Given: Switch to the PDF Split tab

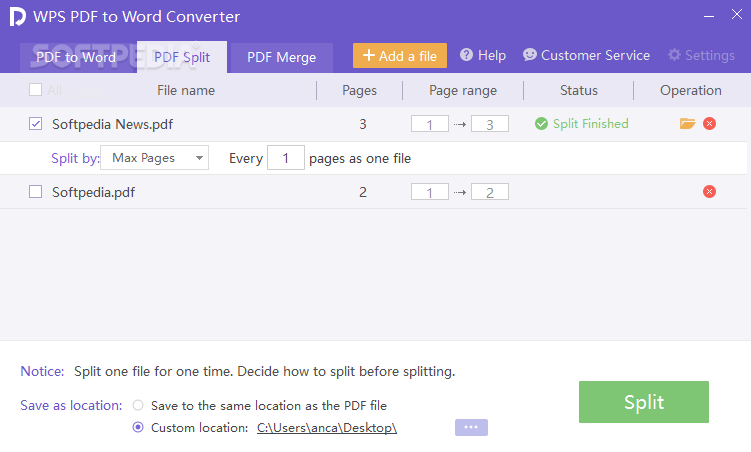Looking at the screenshot, I should tap(182, 57).
